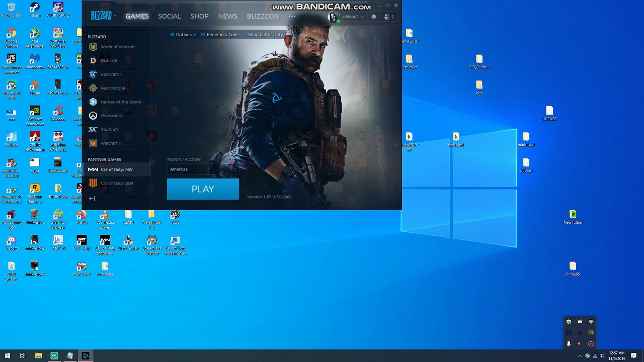Screen dimensions: 644x362
Task: Click Discord icon in tray overflow
Action: 580,322
